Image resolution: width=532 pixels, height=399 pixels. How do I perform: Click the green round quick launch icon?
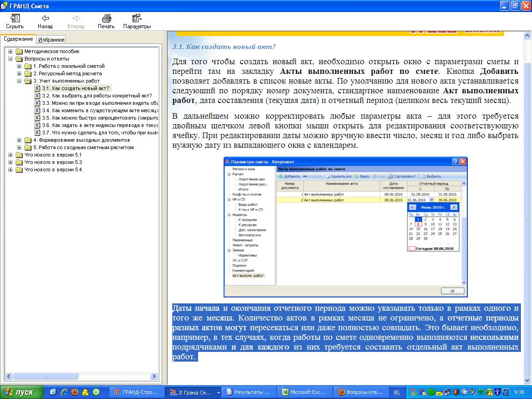coord(97,392)
